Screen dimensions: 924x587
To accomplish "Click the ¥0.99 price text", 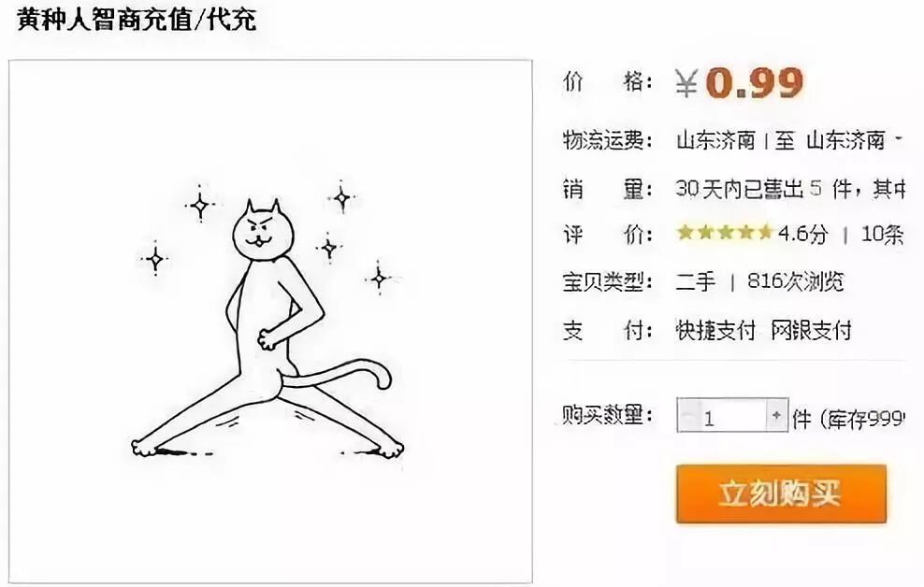I will 739,82.
